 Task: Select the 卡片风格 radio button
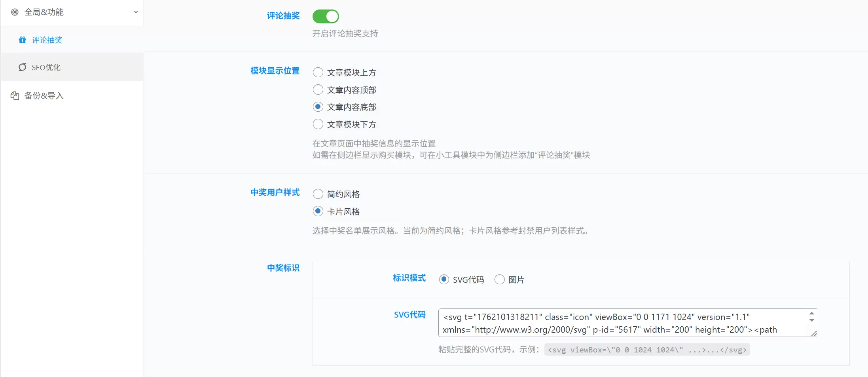[318, 211]
